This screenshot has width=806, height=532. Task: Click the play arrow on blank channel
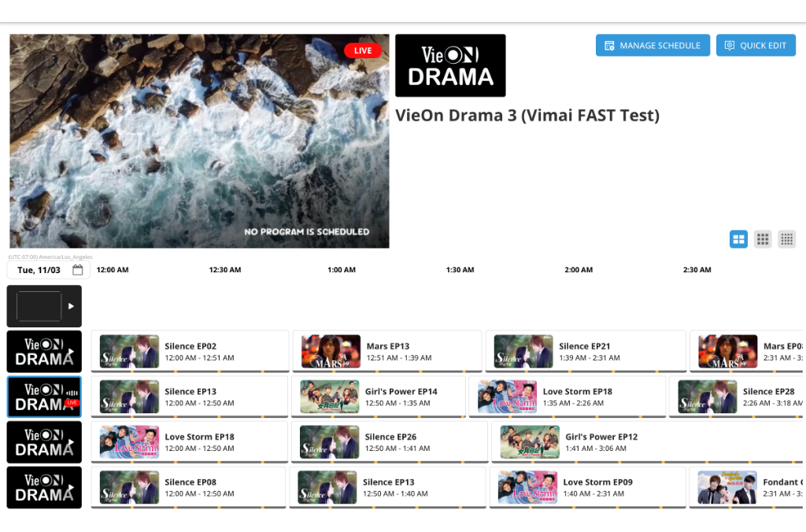(x=71, y=306)
